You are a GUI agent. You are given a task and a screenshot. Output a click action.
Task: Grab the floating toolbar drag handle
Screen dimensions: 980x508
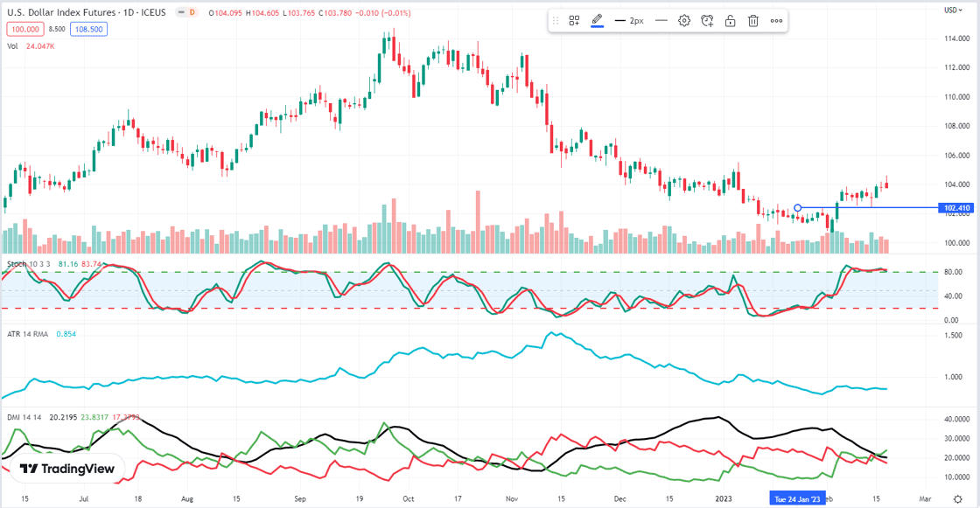coord(556,21)
